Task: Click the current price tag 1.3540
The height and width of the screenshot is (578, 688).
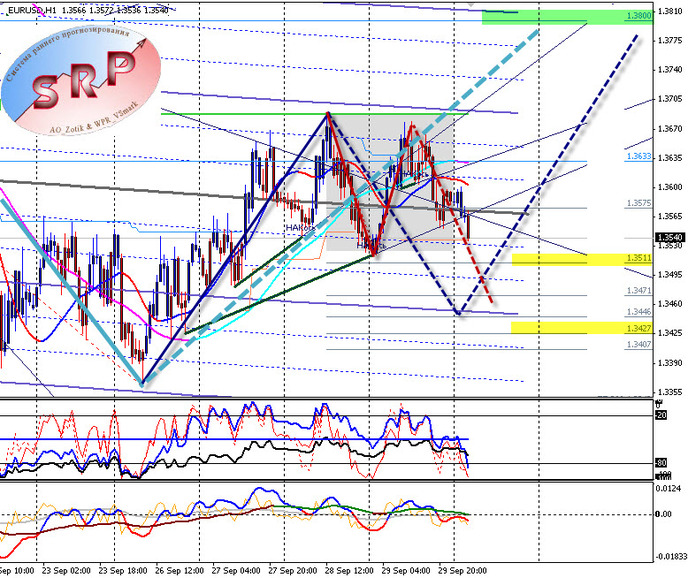Action: coord(669,237)
